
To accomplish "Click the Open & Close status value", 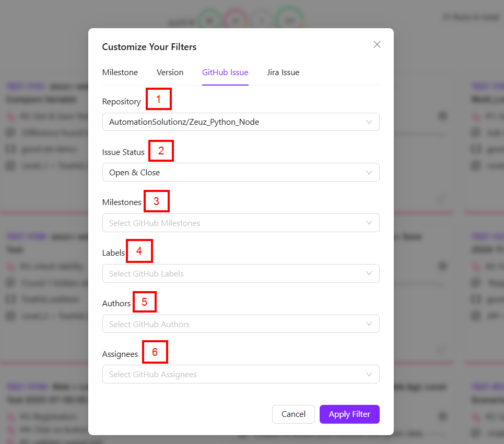I will [135, 173].
